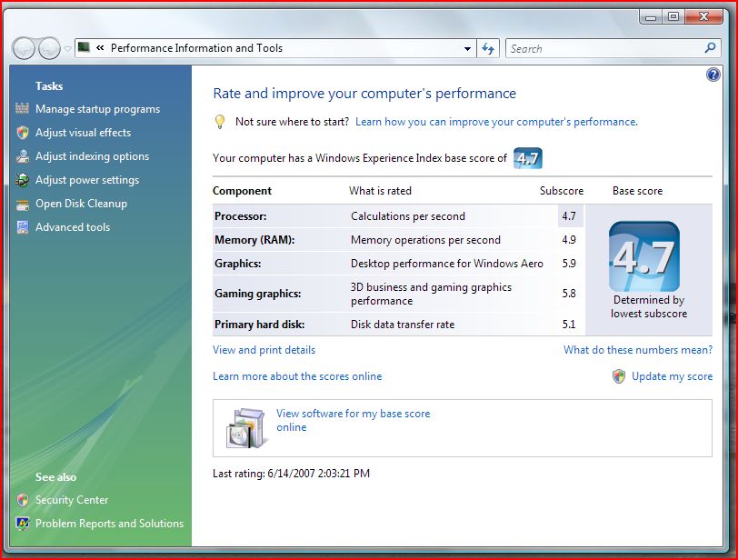Open Manage startup programs task

tap(97, 109)
